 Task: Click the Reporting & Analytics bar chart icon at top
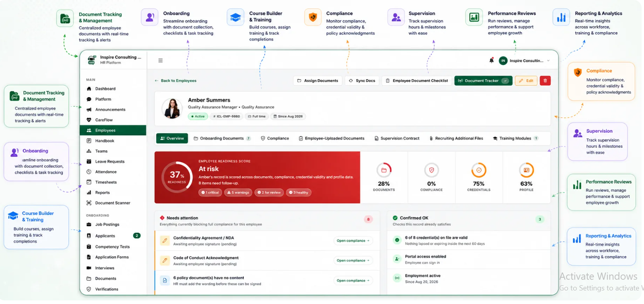(x=561, y=17)
